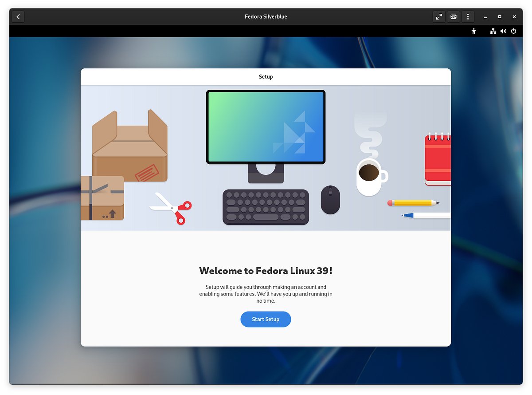Open the accessibility menu in top bar
Viewport: 532px width, 395px height.
pos(474,31)
